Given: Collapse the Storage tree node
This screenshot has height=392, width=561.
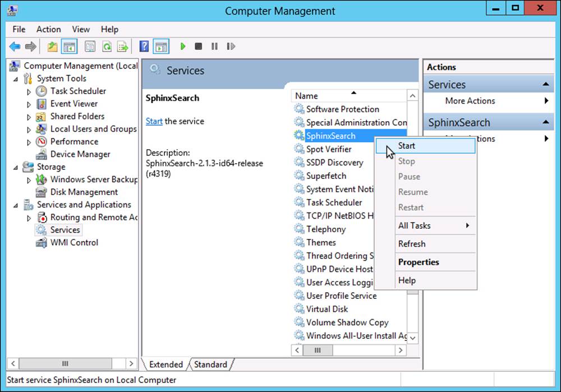Looking at the screenshot, I should tap(15, 167).
